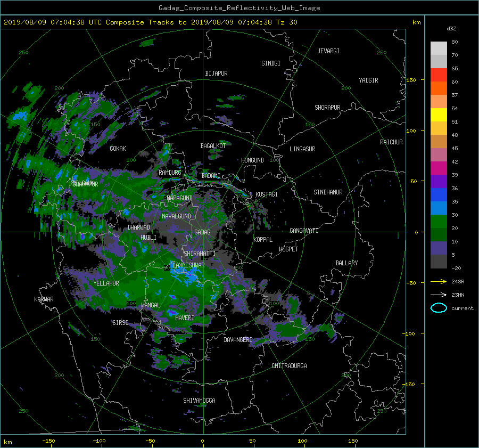Pick the yellow 51-54 dBZ swatch
479x448 pixels.
tap(439, 115)
